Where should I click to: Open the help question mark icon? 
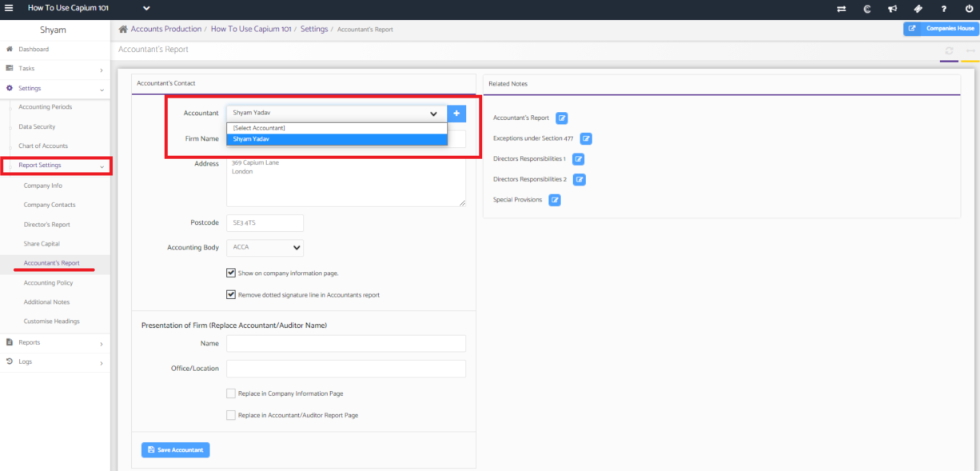point(944,9)
